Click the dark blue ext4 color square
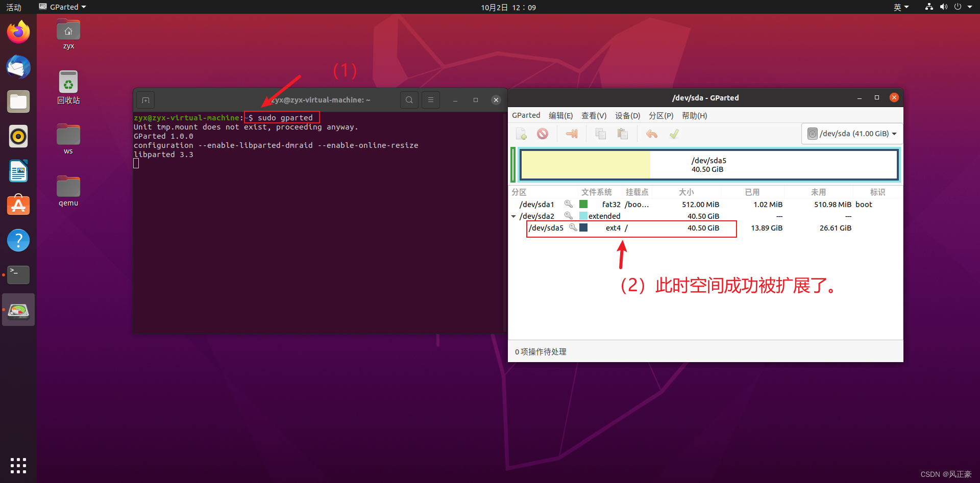Viewport: 980px width, 483px height. tap(583, 227)
